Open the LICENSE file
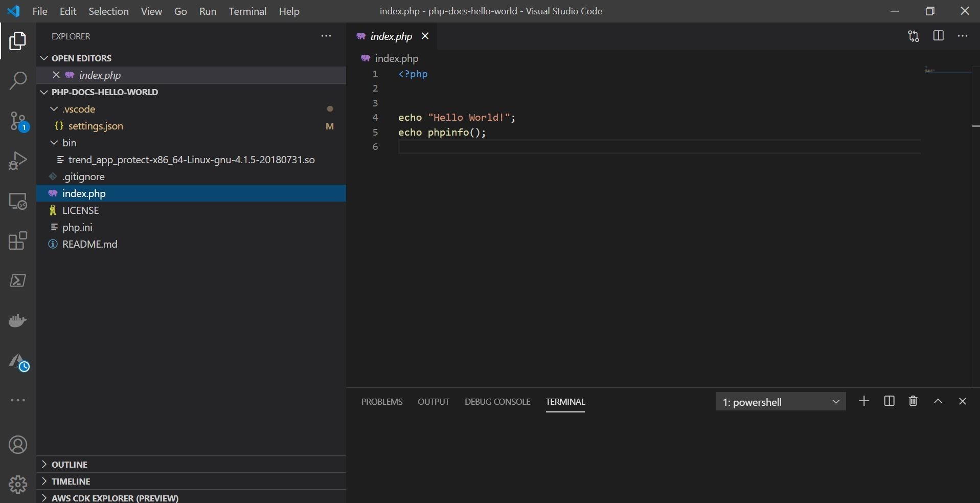Image resolution: width=980 pixels, height=503 pixels. point(80,210)
